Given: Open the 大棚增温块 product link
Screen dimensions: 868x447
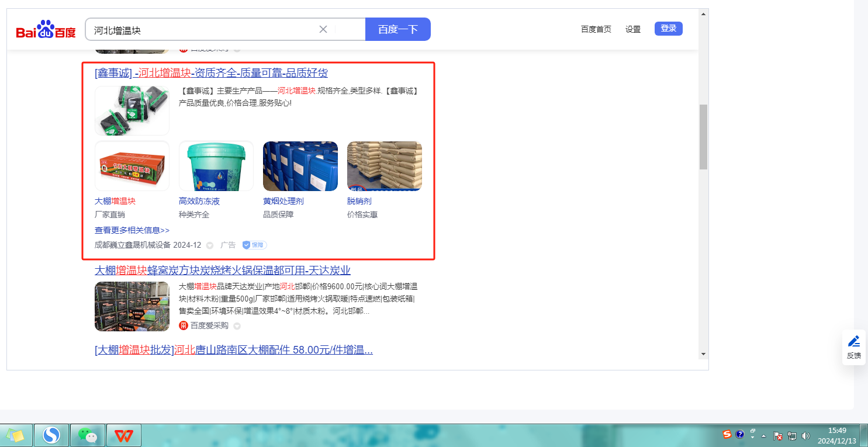Looking at the screenshot, I should pyautogui.click(x=115, y=201).
